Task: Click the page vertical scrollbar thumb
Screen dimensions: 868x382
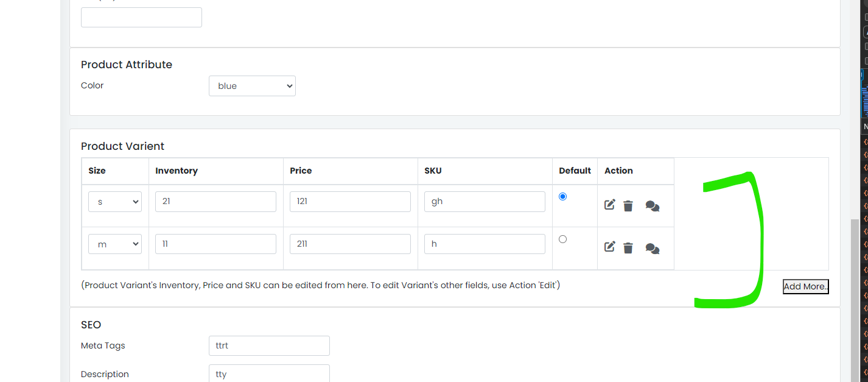Action: 855,300
